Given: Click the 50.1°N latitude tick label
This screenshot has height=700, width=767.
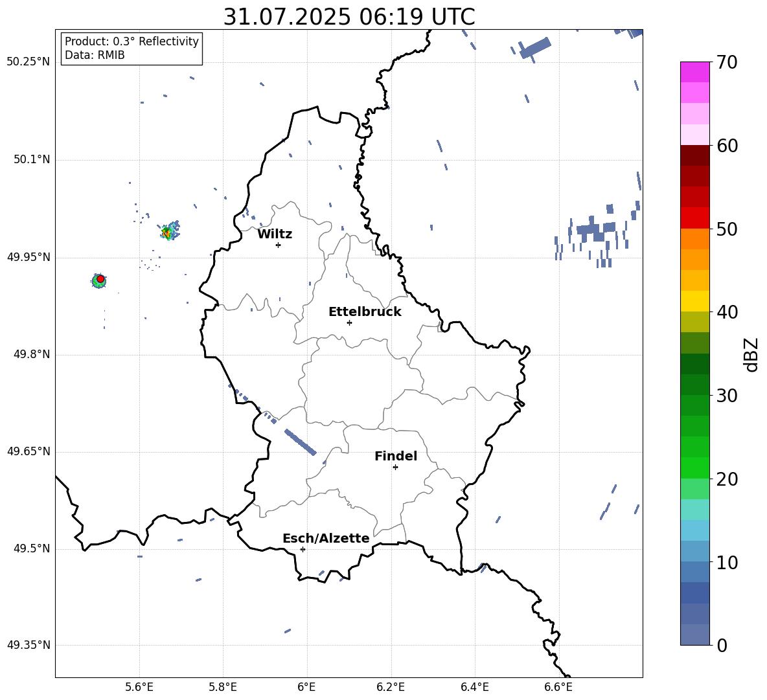Looking at the screenshot, I should (x=32, y=160).
